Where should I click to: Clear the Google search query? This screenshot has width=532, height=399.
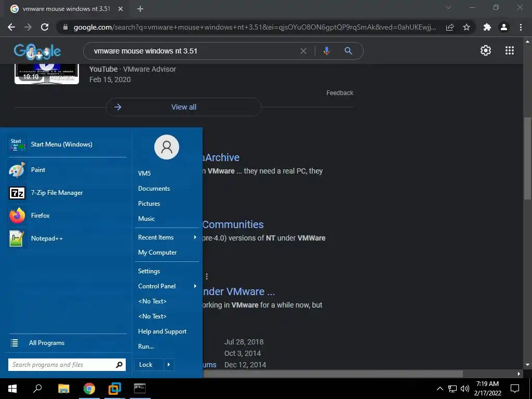pyautogui.click(x=303, y=51)
